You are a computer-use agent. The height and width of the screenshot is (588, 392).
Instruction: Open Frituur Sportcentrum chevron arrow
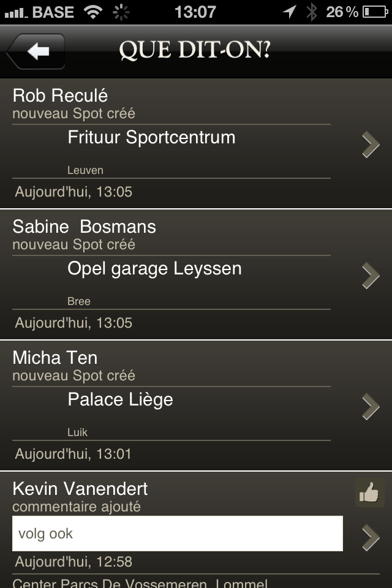(371, 145)
